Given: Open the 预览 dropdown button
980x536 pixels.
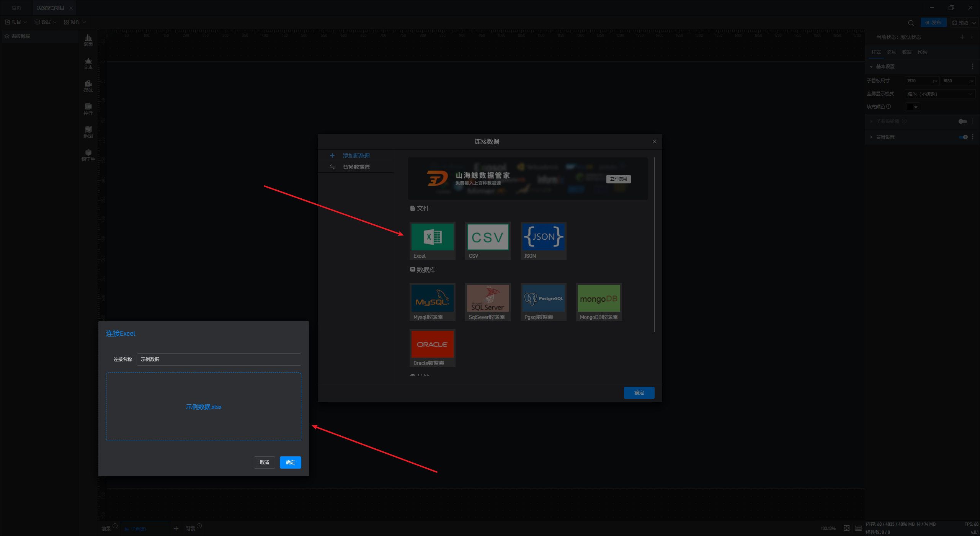Looking at the screenshot, I should 964,23.
